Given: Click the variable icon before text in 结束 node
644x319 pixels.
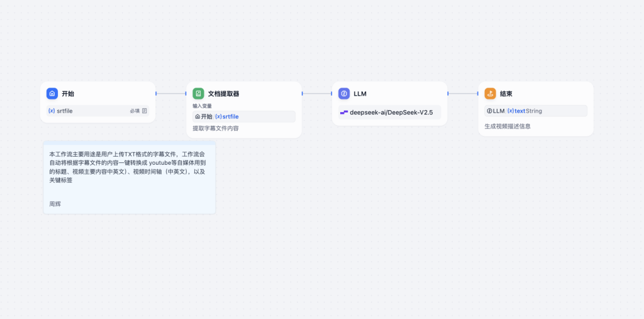Looking at the screenshot, I should click(x=511, y=111).
